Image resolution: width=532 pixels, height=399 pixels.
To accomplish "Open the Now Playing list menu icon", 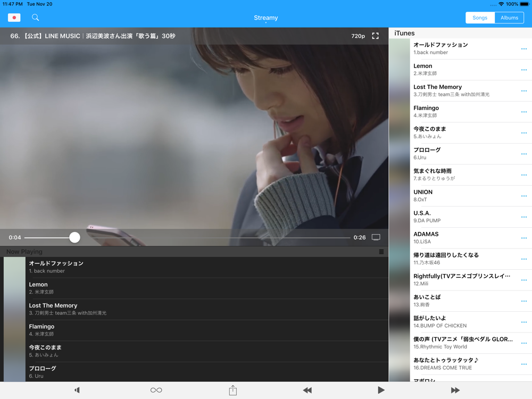I will pyautogui.click(x=381, y=252).
